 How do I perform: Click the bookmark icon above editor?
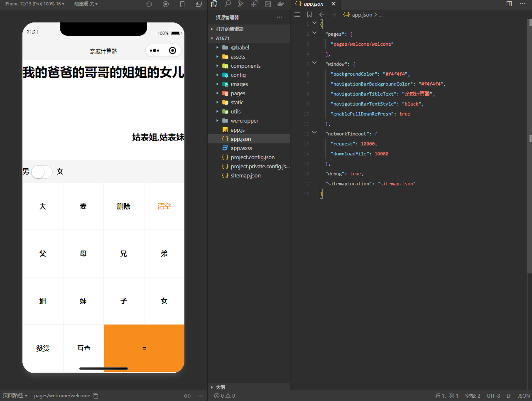tap(309, 15)
